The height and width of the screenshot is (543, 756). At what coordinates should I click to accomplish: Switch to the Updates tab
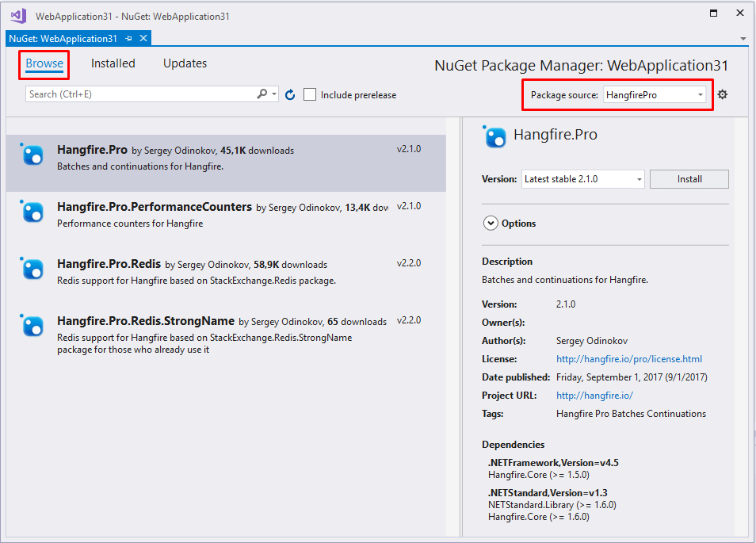coord(185,63)
